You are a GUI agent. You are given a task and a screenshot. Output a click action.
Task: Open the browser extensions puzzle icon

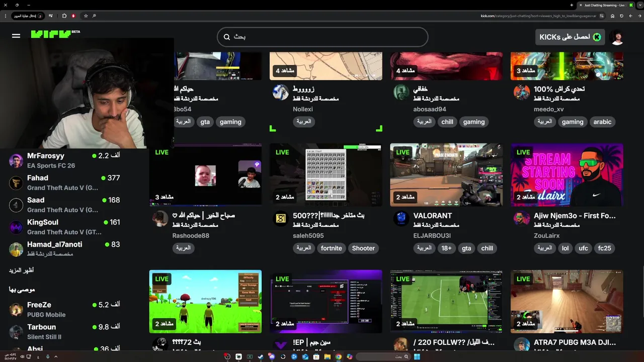pos(64,16)
